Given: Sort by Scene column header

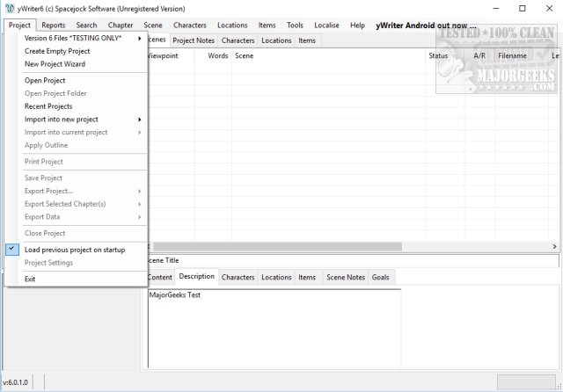Looking at the screenshot, I should coord(328,56).
